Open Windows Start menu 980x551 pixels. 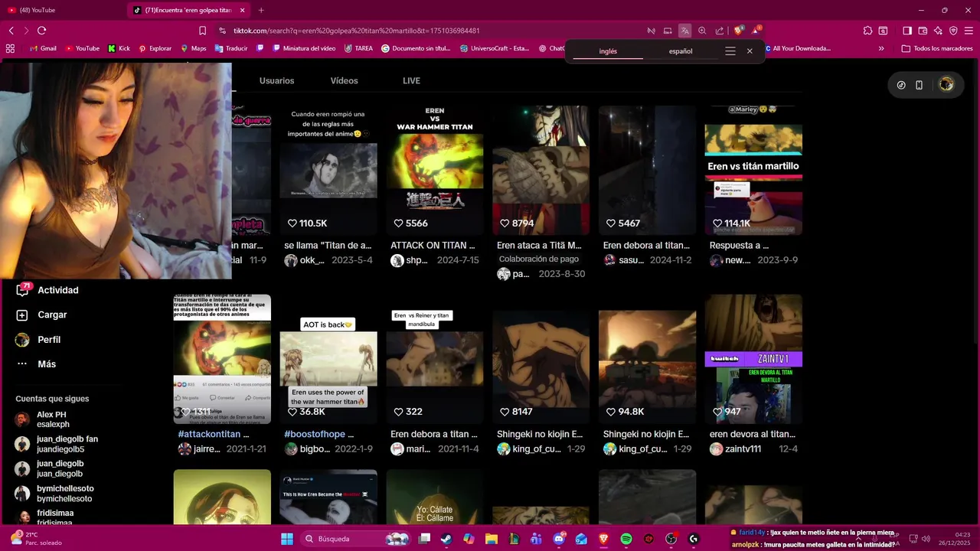(x=287, y=539)
